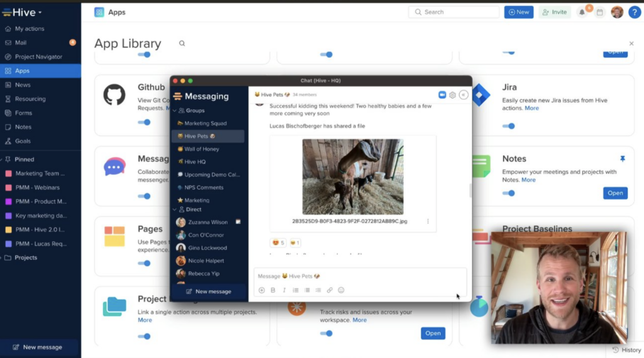Close the App Library with X icon
644x358 pixels.
click(631, 43)
